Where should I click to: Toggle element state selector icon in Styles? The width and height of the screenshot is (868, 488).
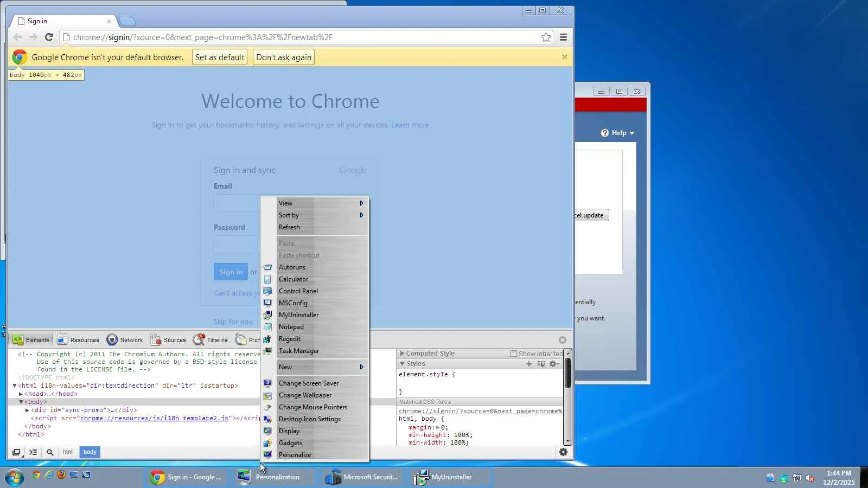(x=541, y=364)
